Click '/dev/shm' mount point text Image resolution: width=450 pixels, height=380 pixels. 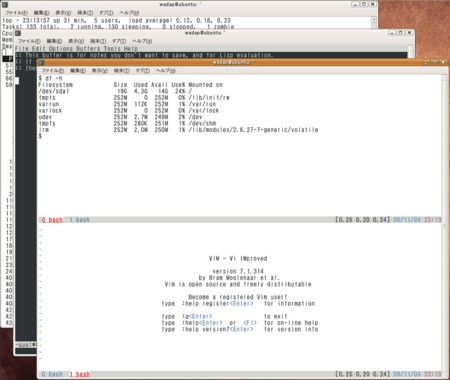click(202, 123)
